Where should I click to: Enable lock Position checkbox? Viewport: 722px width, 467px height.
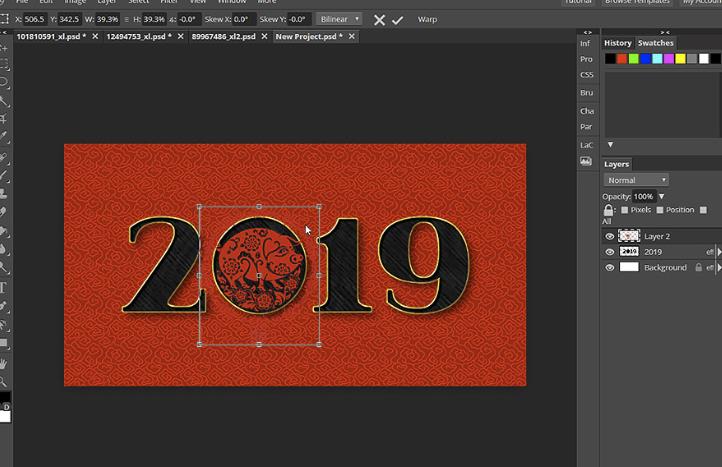point(660,210)
